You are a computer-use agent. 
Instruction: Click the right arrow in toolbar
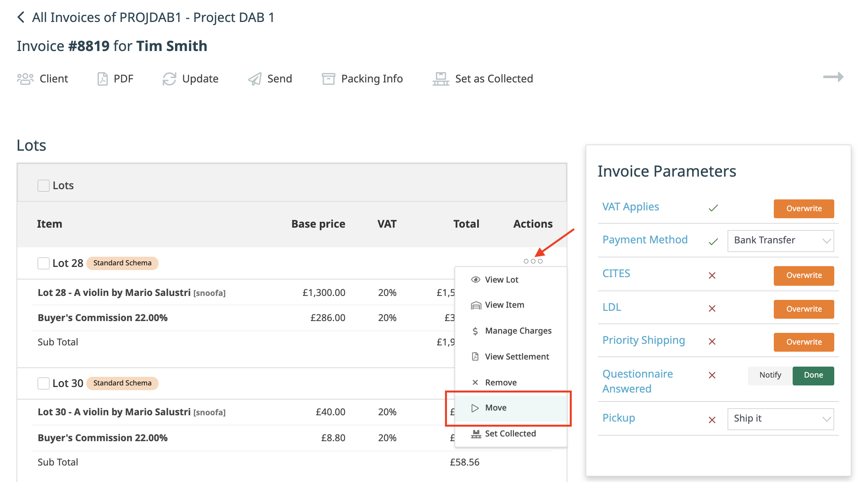833,77
